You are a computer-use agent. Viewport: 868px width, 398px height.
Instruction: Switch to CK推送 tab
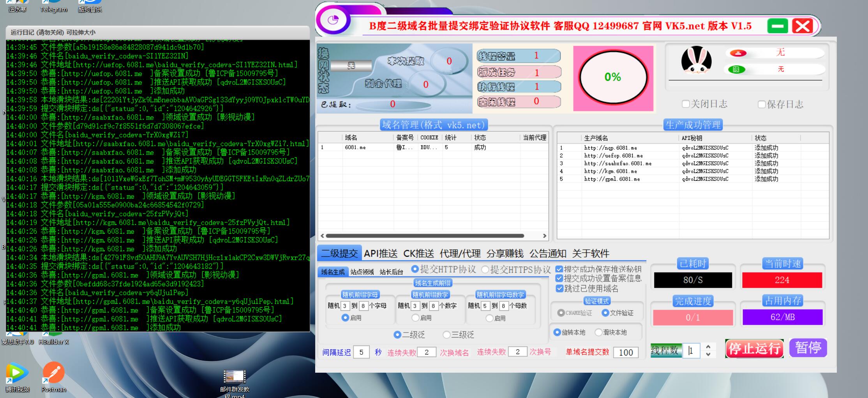tap(418, 254)
